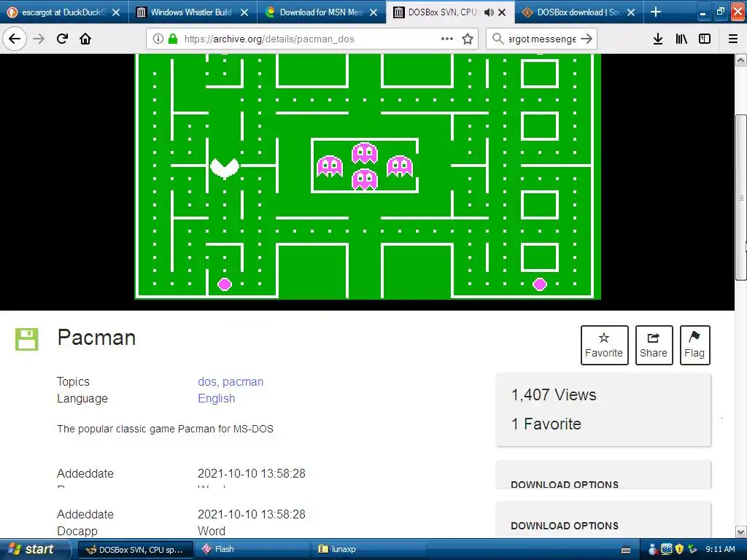
Task: Click the 1 Favorite count text
Action: pyautogui.click(x=546, y=424)
